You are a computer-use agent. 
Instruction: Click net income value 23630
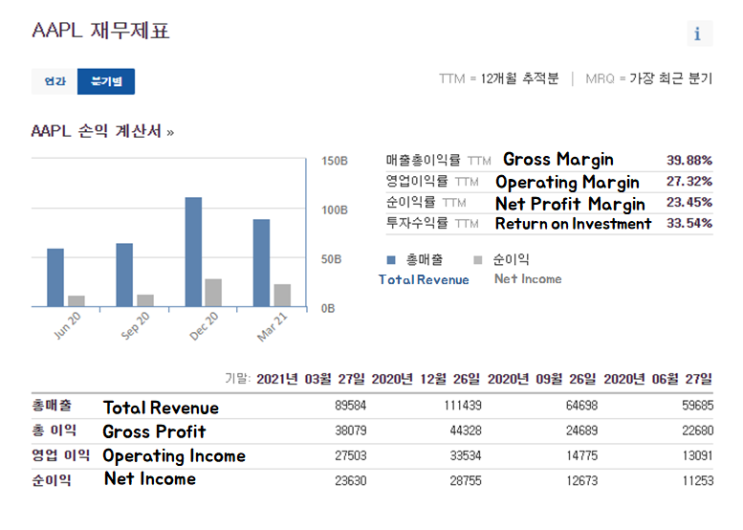pyautogui.click(x=350, y=481)
